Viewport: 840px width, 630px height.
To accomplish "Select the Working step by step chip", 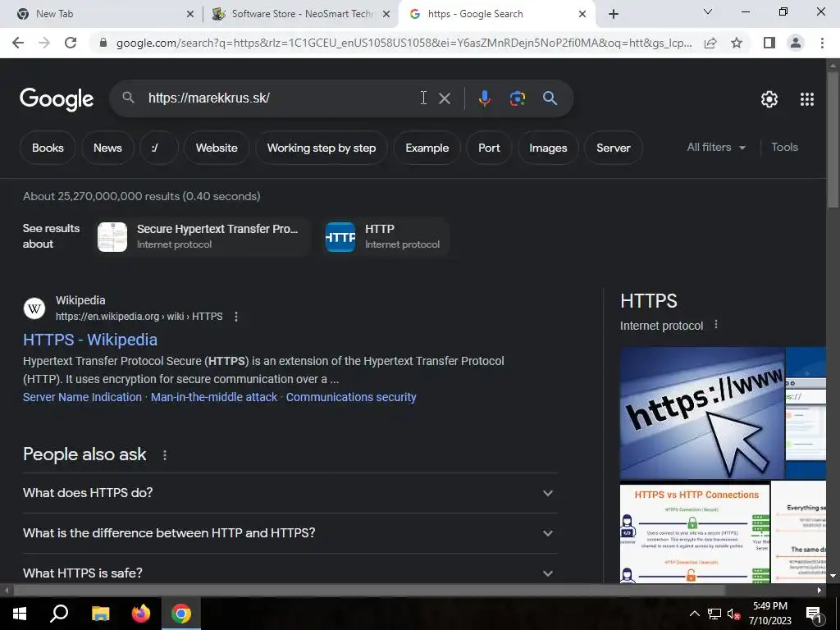I will 322,148.
